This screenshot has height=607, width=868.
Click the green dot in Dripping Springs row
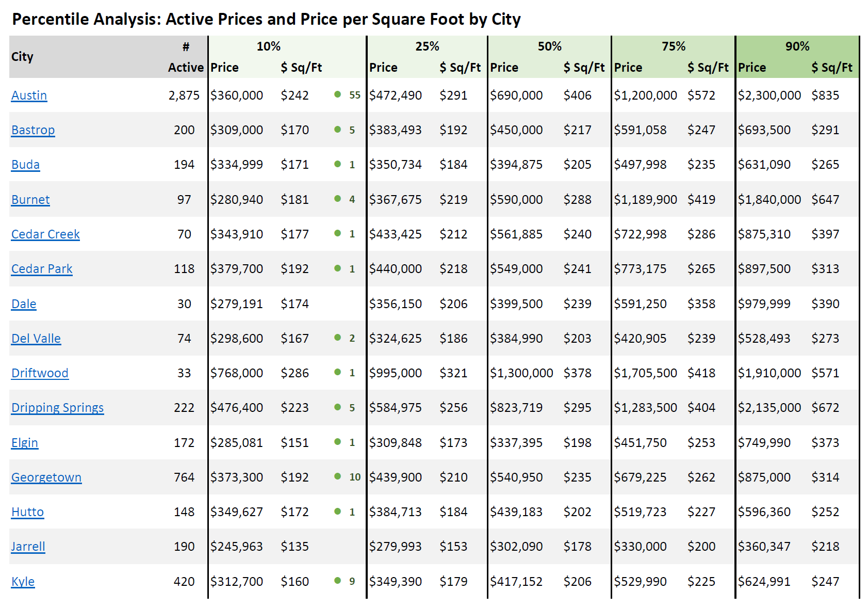tap(338, 407)
